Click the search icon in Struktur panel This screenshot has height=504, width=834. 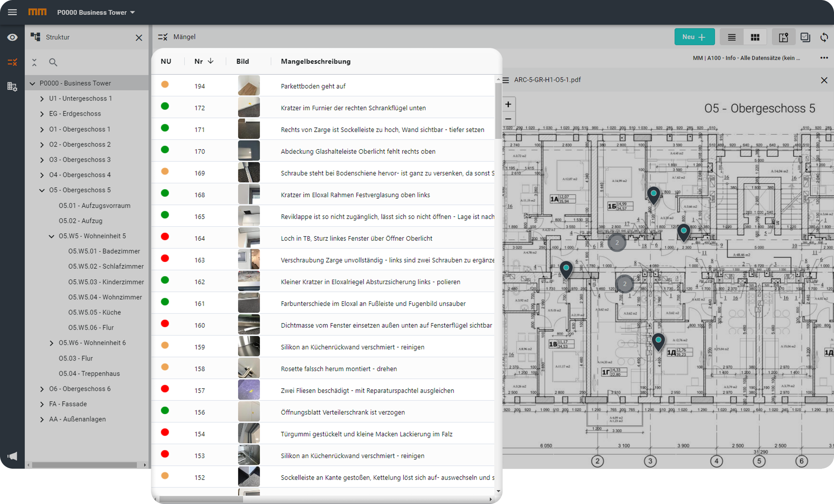pos(53,62)
